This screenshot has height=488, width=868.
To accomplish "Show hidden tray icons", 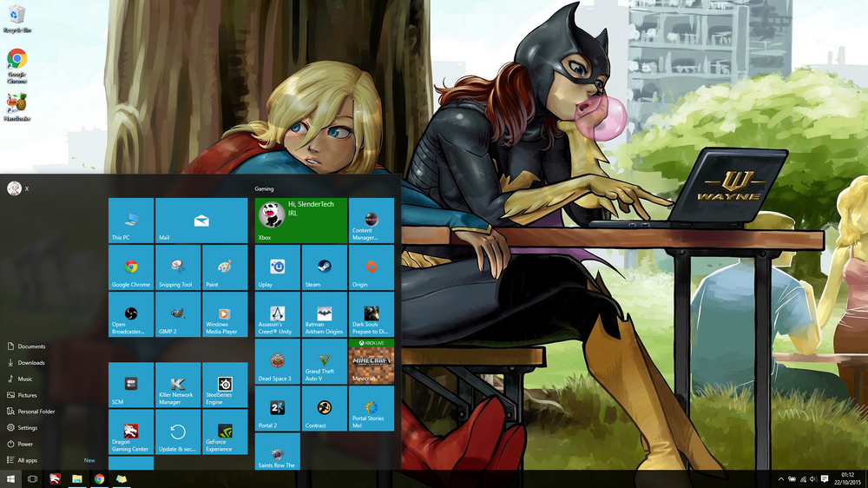I will click(x=781, y=479).
